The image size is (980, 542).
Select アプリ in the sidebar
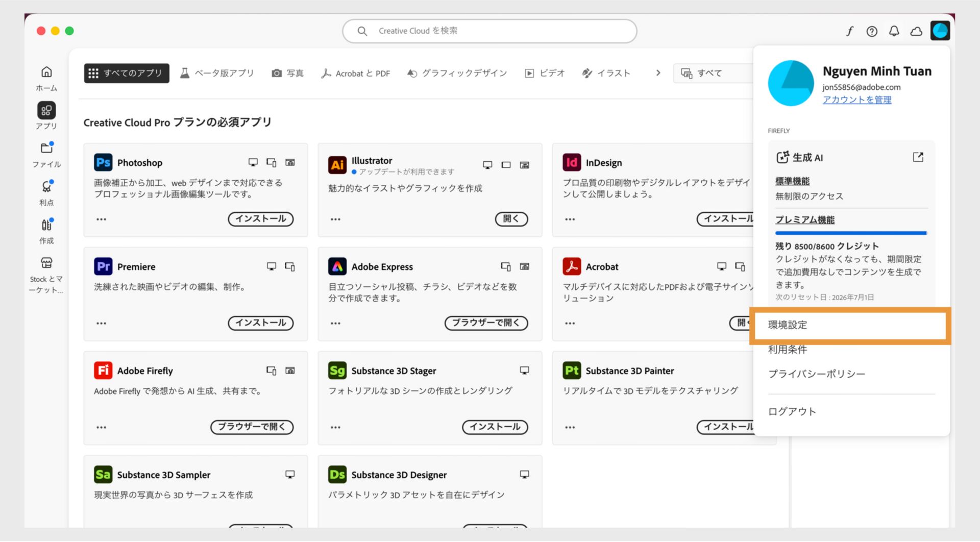46,116
